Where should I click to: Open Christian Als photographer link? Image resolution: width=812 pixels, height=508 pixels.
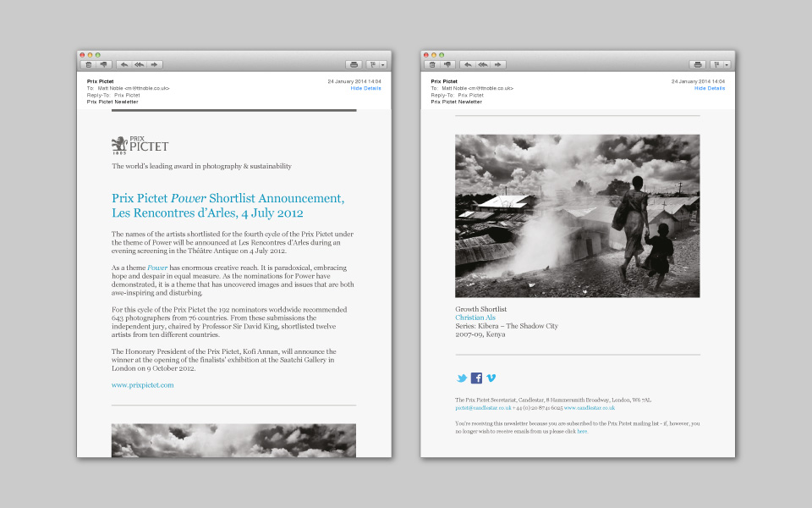(x=475, y=317)
